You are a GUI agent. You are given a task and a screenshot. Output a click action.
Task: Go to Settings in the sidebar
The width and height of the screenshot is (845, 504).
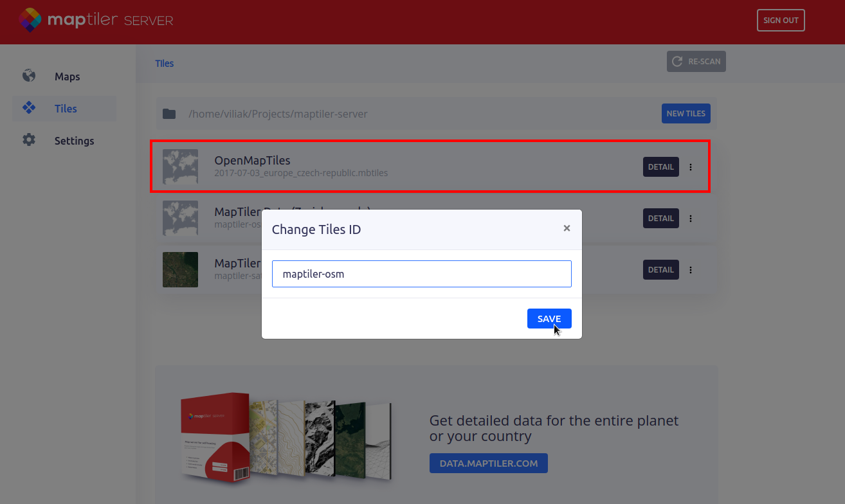(x=74, y=141)
